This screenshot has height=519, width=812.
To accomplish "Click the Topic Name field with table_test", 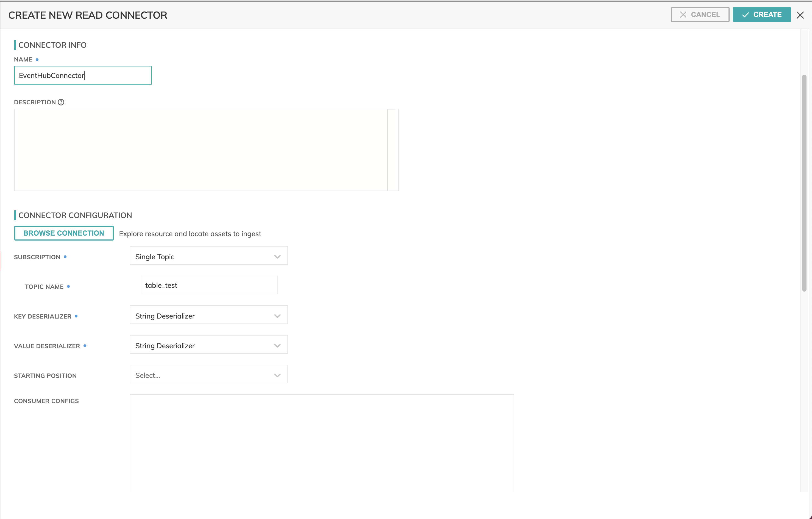I will [x=209, y=286].
